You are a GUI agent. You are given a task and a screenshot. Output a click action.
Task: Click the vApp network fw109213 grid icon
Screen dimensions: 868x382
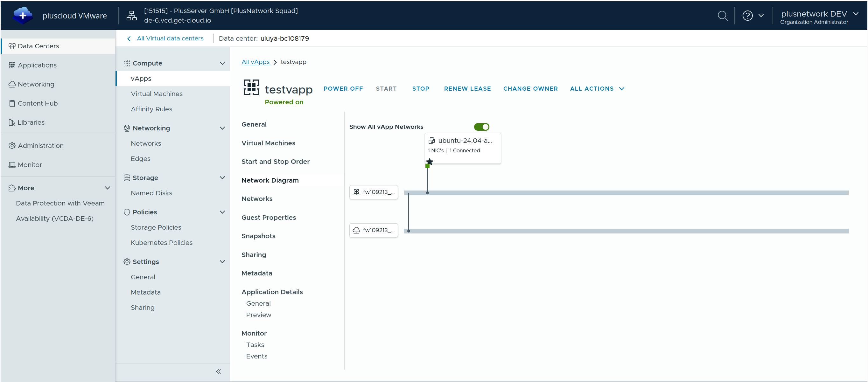(x=356, y=192)
